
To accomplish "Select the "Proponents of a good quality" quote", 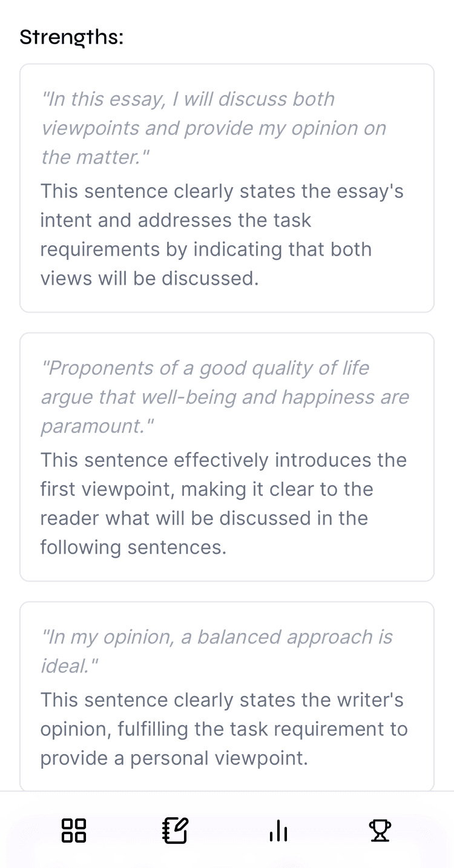I will (205, 368).
